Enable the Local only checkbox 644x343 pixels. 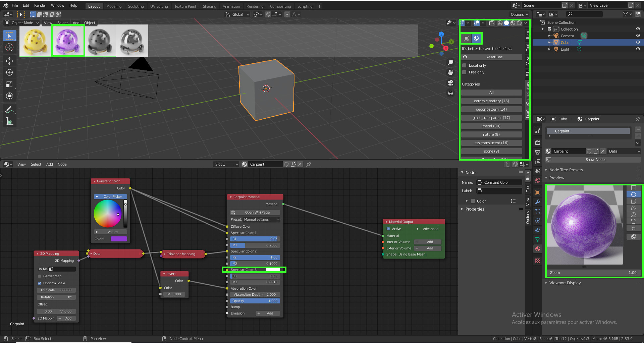point(465,65)
